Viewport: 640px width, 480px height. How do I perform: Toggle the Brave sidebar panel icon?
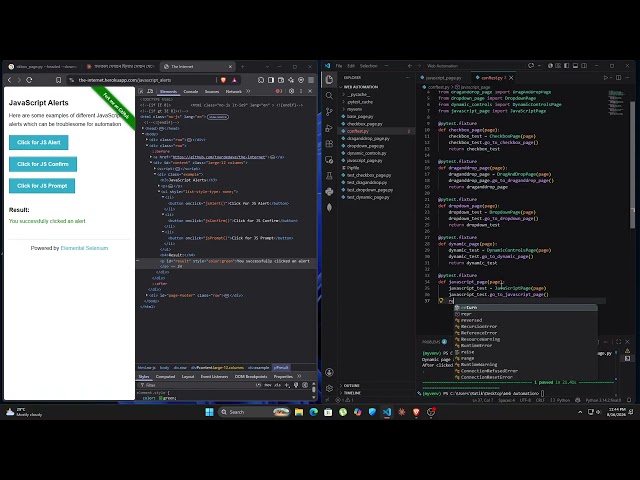(271, 80)
